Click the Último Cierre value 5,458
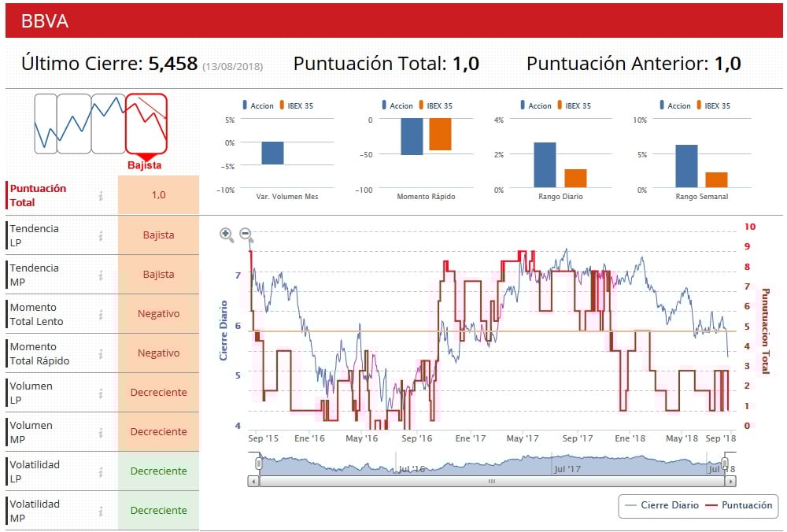The image size is (787, 532). (173, 64)
